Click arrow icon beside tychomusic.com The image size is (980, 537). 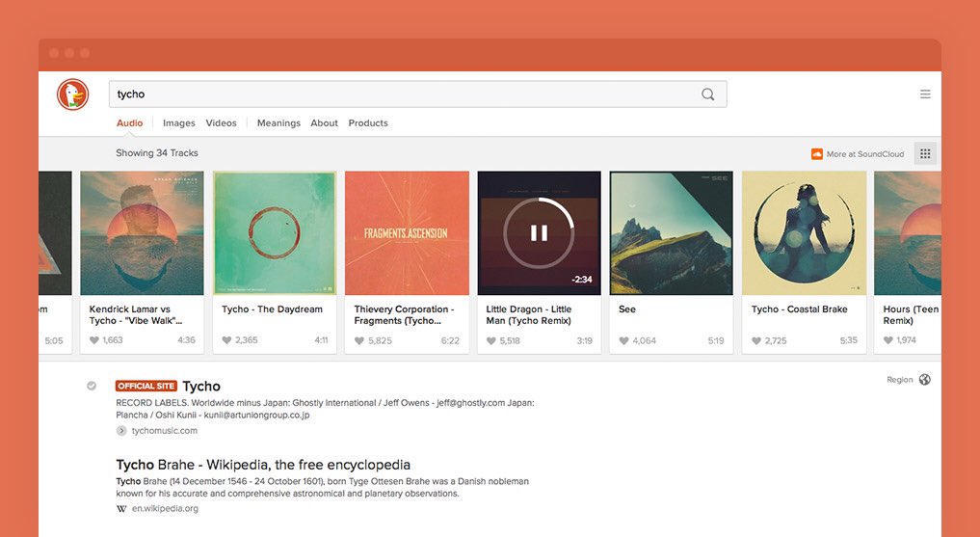tap(121, 431)
